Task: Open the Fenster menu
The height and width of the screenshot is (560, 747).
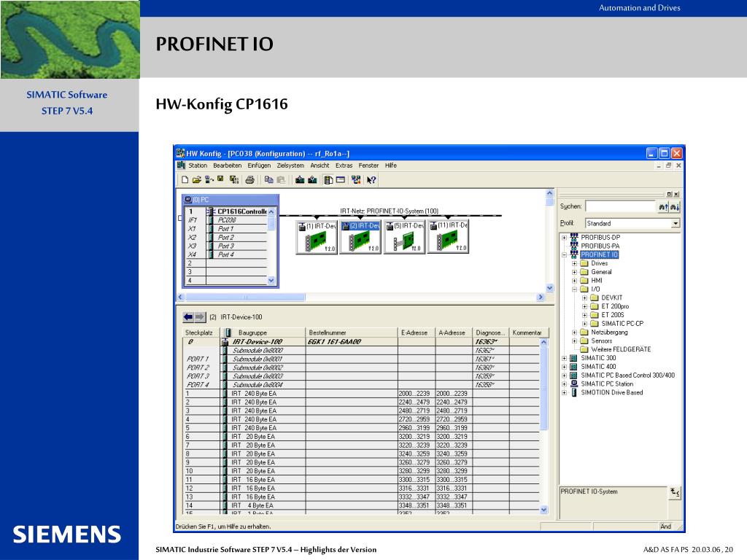Action: pyautogui.click(x=368, y=166)
